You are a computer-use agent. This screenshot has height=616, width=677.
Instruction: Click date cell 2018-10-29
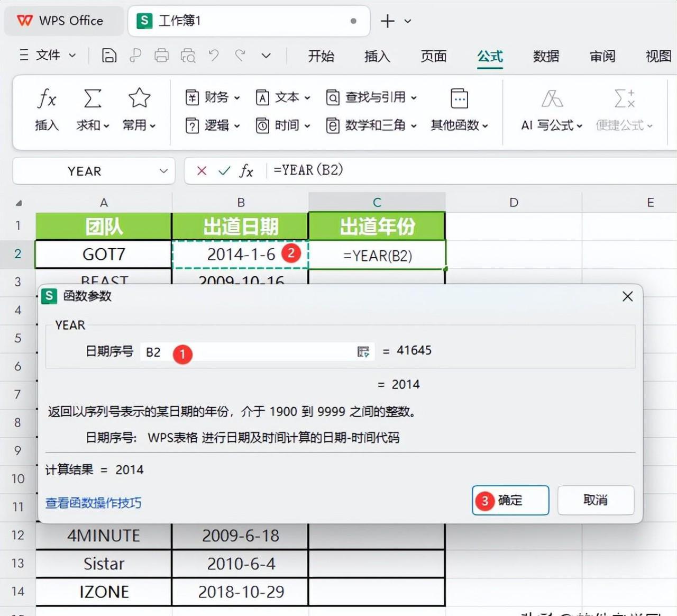241,592
